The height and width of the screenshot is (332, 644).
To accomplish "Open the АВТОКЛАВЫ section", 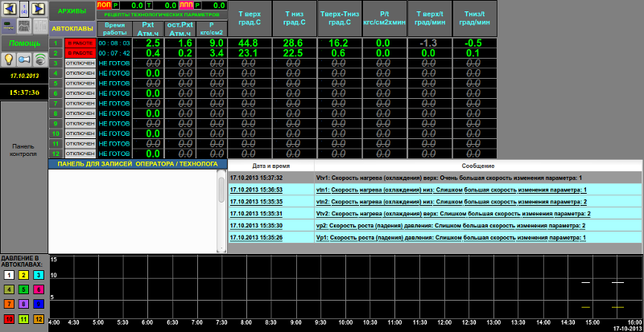I will (72, 29).
